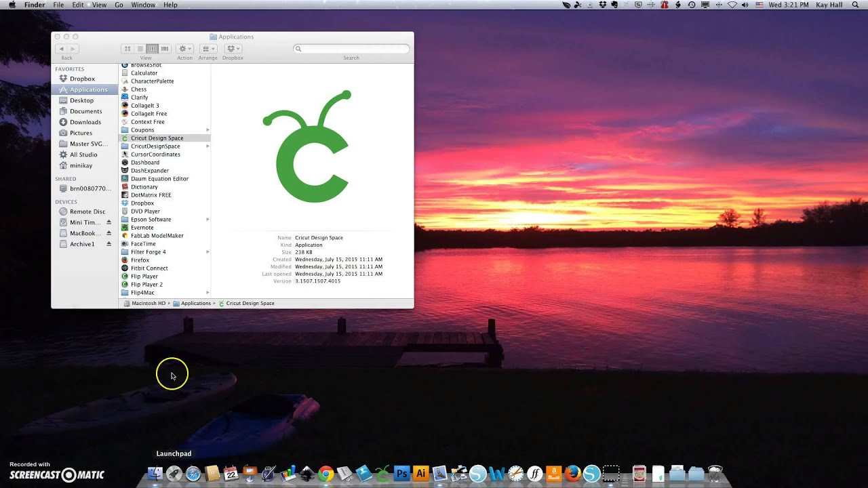Expand the Coupons folder arrow
This screenshot has width=868, height=488.
208,130
